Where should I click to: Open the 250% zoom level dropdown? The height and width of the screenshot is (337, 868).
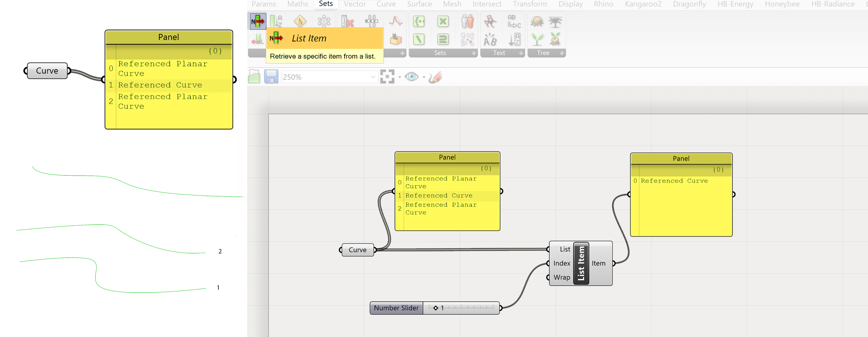[x=373, y=77]
